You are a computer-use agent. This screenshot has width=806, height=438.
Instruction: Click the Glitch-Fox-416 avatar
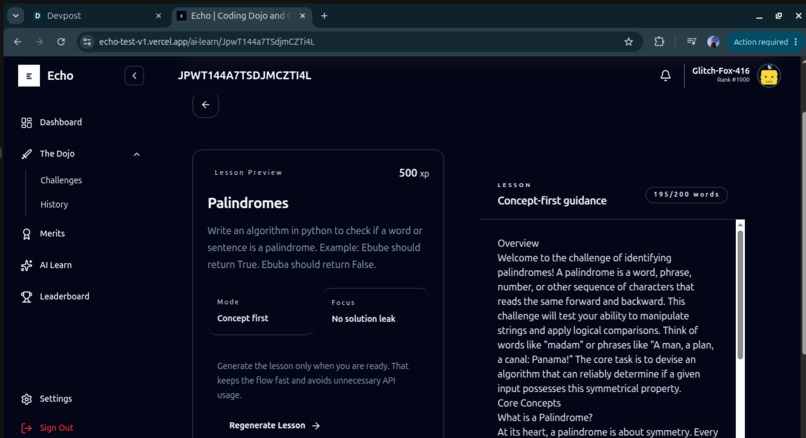pyautogui.click(x=769, y=76)
